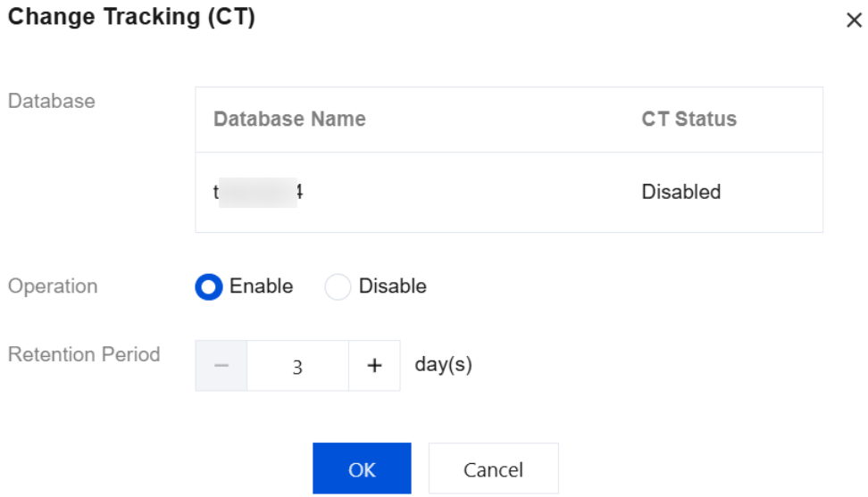Increase retention period with plus button

coord(374,366)
